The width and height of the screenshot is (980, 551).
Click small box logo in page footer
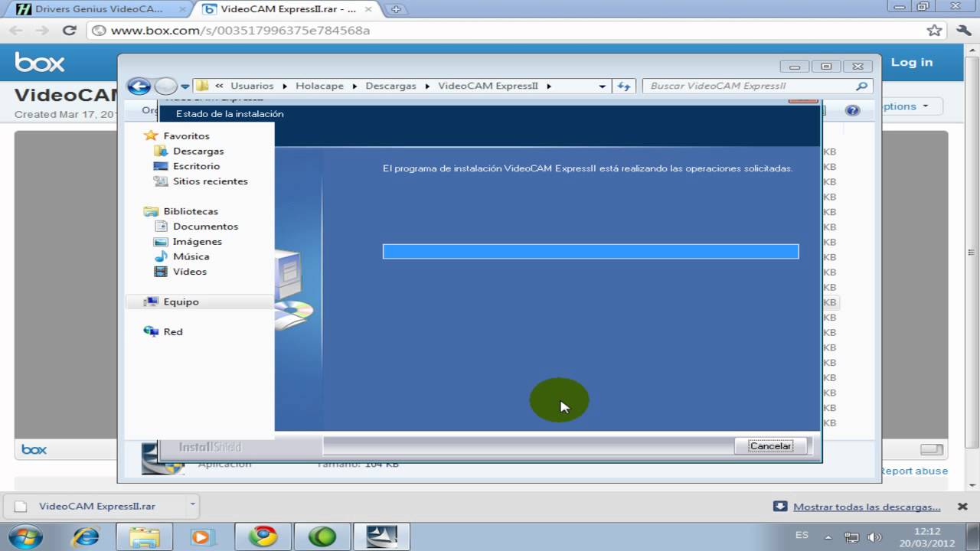(34, 449)
